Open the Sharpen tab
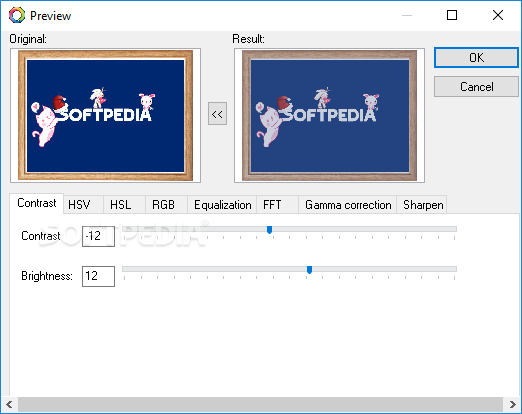The image size is (522, 414). (423, 205)
